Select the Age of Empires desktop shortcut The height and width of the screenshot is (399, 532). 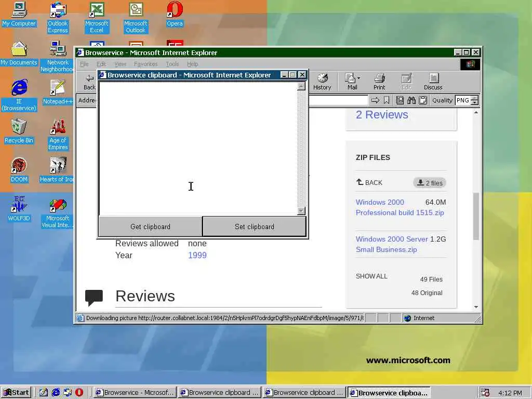tap(58, 135)
